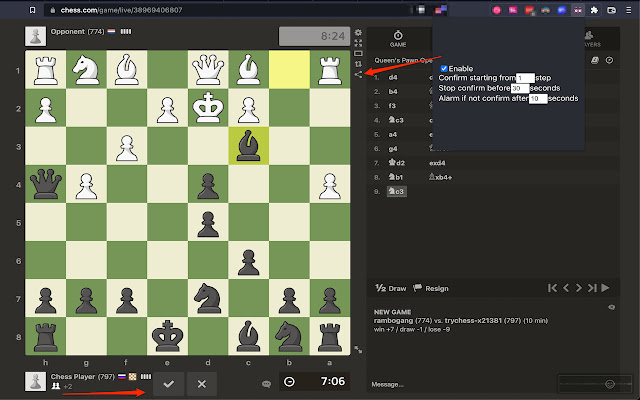Open chat bubble icon below board

pyautogui.click(x=267, y=384)
